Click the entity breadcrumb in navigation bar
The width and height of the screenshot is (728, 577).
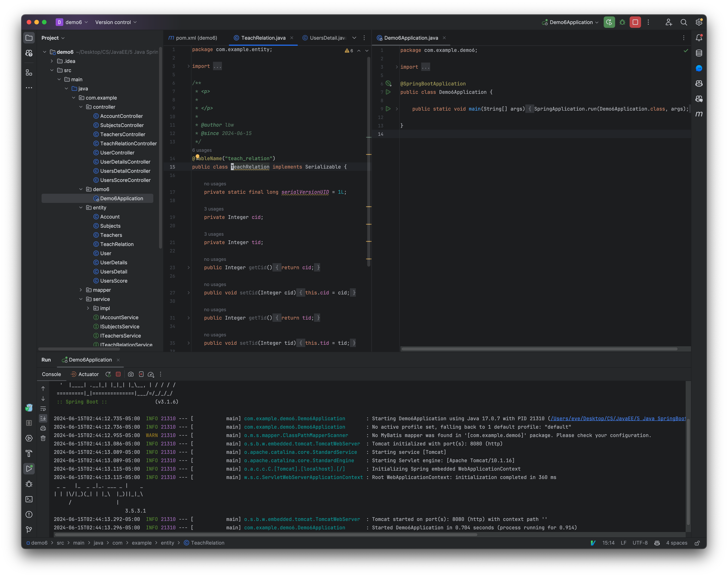pyautogui.click(x=167, y=543)
